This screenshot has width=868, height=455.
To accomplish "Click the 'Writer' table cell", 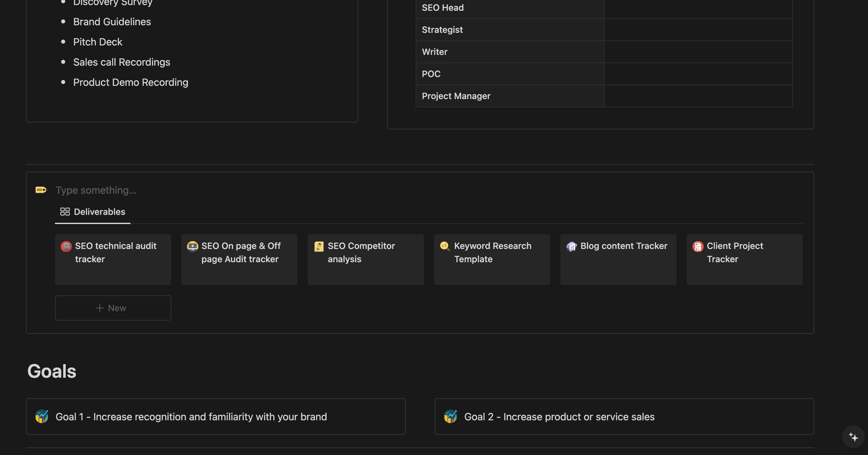I will point(510,52).
